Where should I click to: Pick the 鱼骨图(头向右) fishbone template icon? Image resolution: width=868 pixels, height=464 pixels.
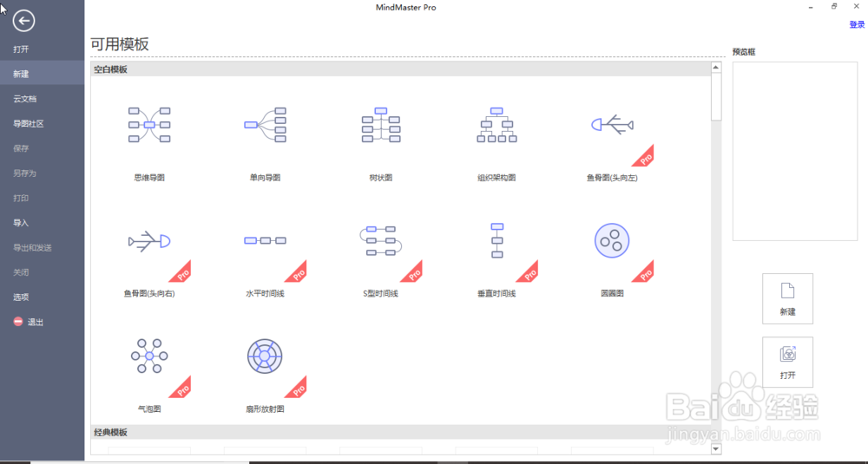tap(149, 240)
